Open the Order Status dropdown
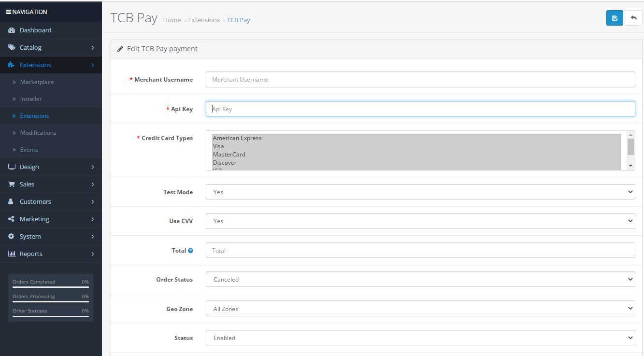This screenshot has width=644, height=356. [420, 279]
